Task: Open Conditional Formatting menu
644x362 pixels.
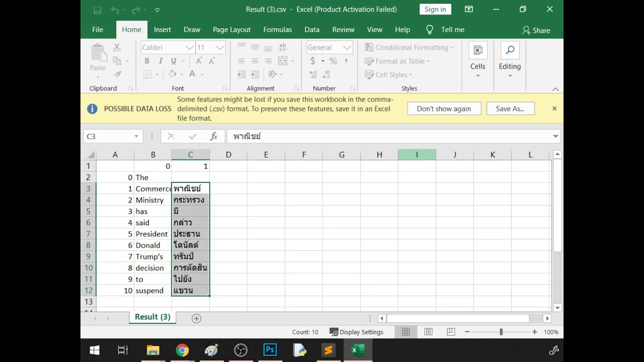Action: [409, 47]
